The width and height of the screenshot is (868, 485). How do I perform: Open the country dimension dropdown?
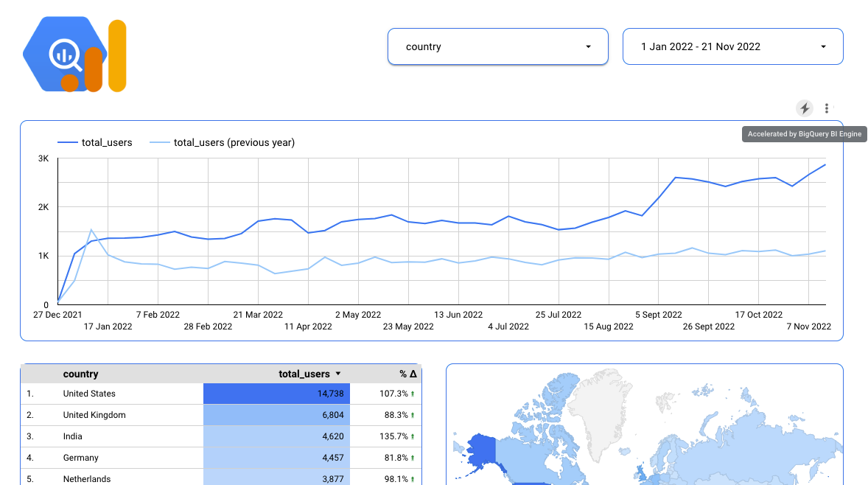click(497, 46)
